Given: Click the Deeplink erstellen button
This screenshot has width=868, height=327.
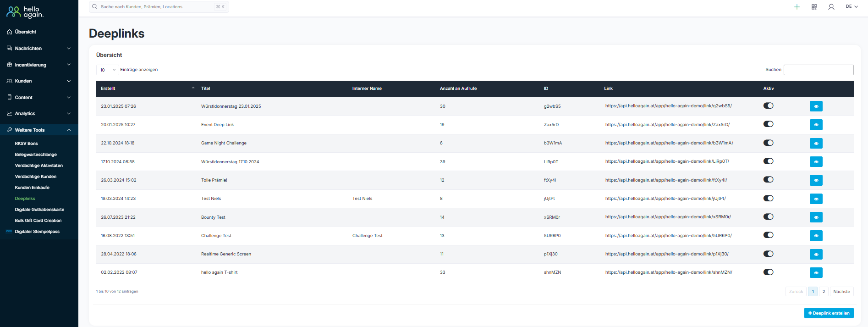Looking at the screenshot, I should click(x=829, y=313).
